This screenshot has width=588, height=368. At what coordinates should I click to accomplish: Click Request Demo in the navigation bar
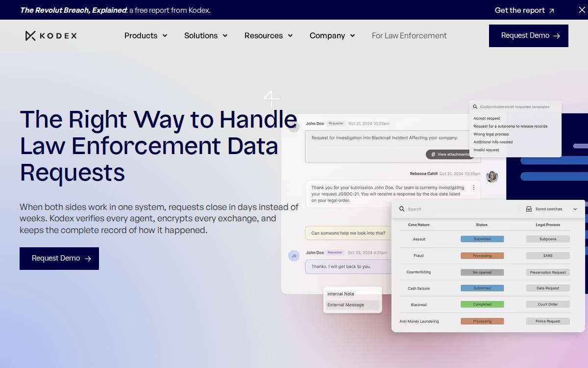[529, 36]
